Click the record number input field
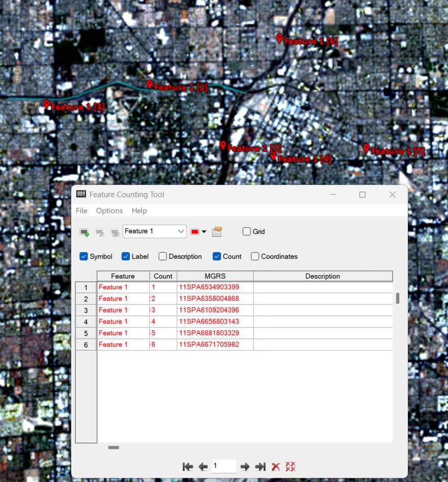The width and height of the screenshot is (448, 482). (223, 466)
